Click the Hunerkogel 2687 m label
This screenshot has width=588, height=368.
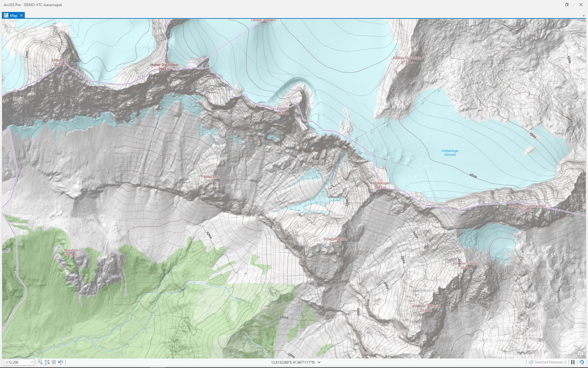[x=380, y=185]
